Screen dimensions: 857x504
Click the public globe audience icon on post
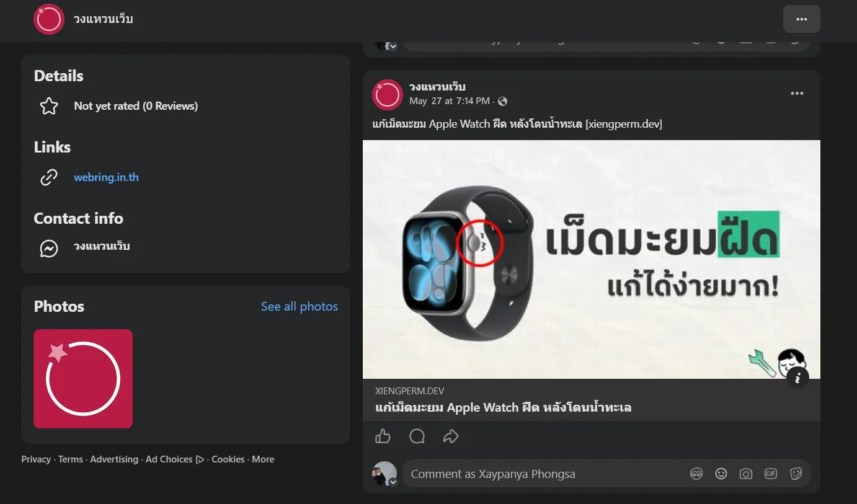(x=503, y=101)
